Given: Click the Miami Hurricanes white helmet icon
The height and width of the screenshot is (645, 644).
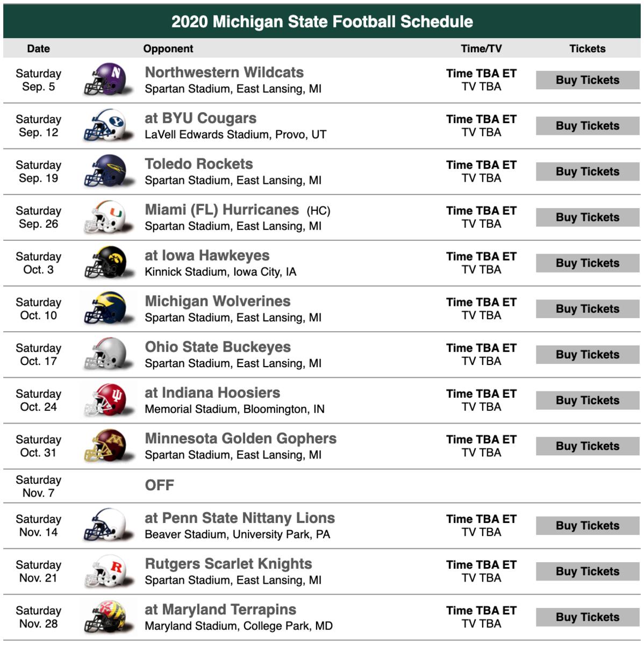Looking at the screenshot, I should (109, 217).
